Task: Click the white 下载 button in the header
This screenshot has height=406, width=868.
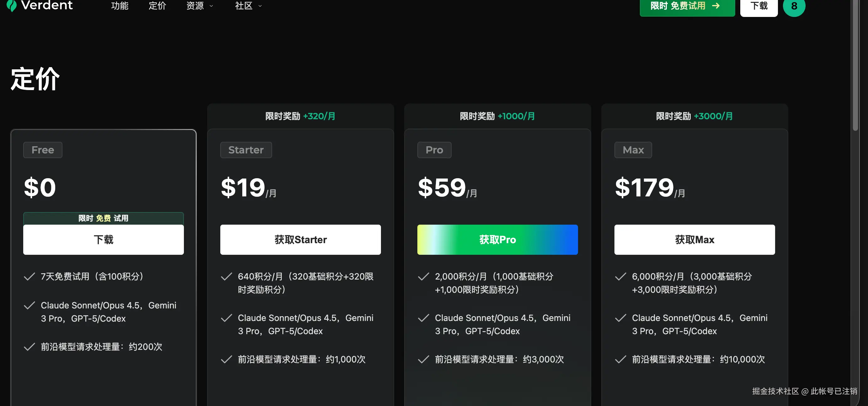Action: [x=758, y=6]
